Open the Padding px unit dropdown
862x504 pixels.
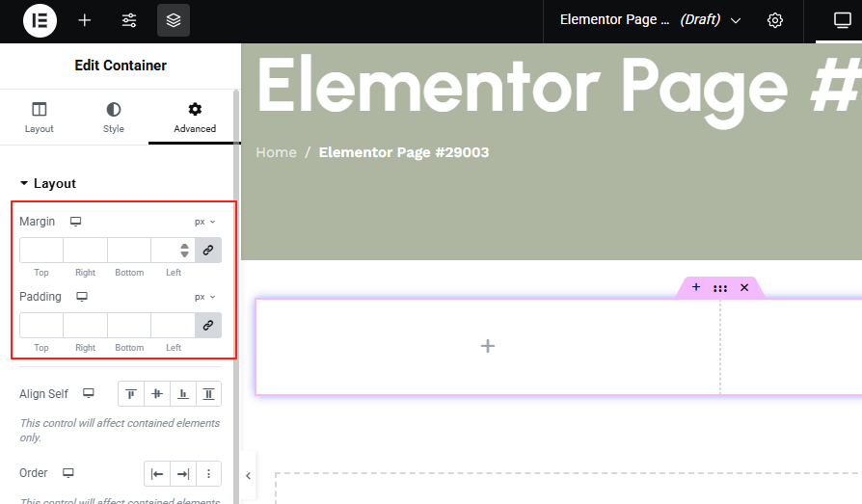pyautogui.click(x=204, y=297)
